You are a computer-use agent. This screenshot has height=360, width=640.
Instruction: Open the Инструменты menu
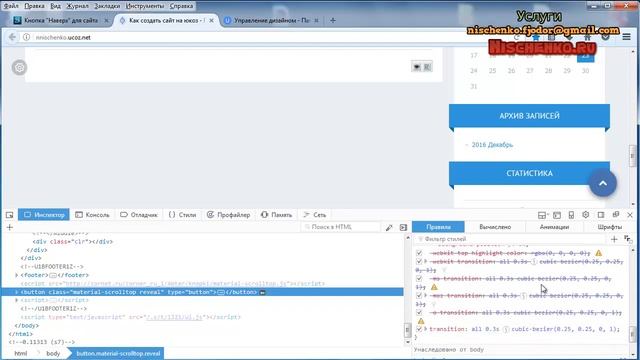pyautogui.click(x=144, y=6)
